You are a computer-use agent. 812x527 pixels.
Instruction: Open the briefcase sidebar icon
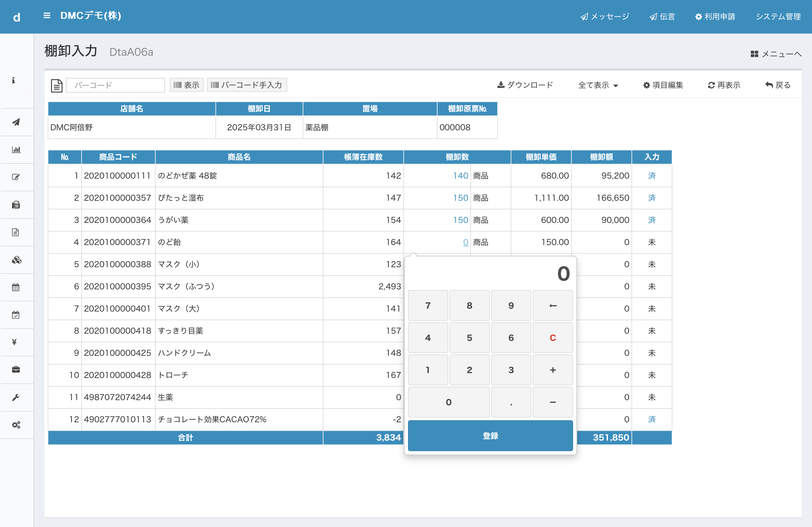[x=16, y=370]
